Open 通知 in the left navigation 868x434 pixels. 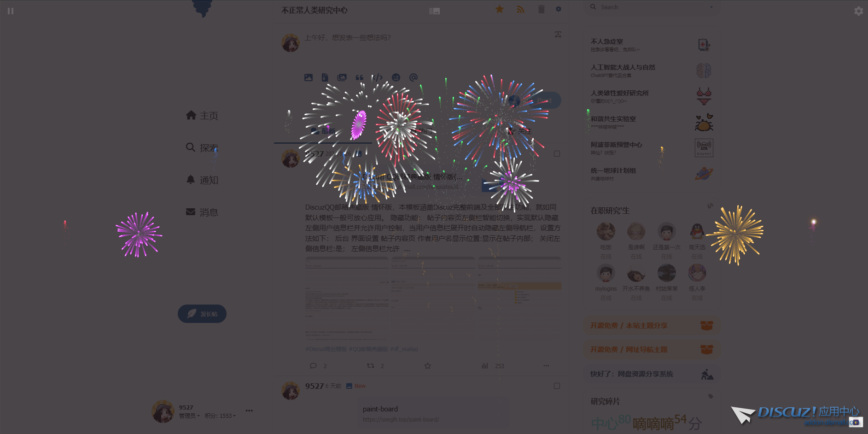tap(202, 180)
